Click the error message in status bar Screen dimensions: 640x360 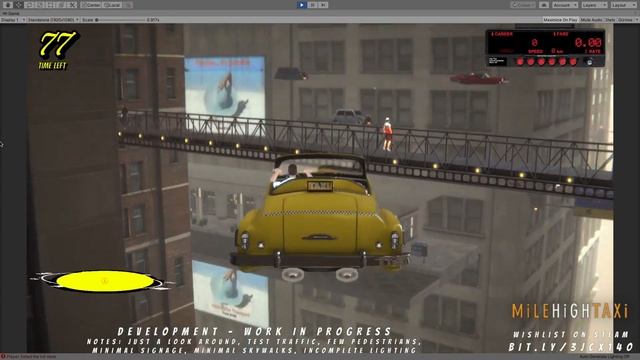pyautogui.click(x=29, y=357)
